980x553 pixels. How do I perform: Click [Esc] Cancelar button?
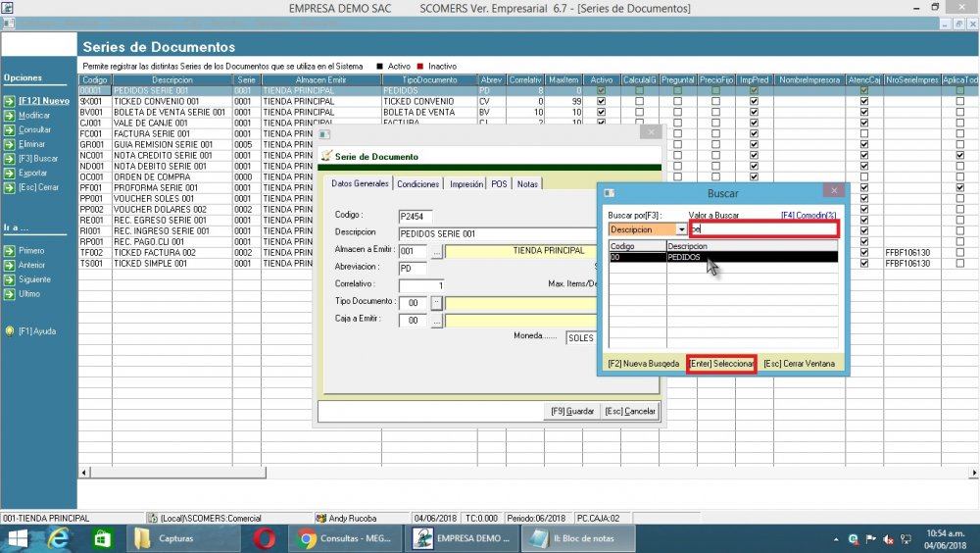click(x=630, y=411)
